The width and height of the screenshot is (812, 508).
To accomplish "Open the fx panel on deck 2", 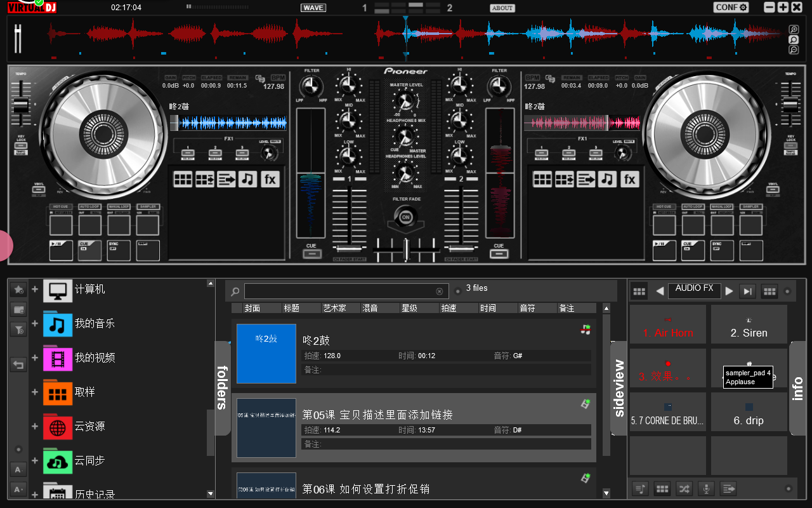I will tap(629, 179).
